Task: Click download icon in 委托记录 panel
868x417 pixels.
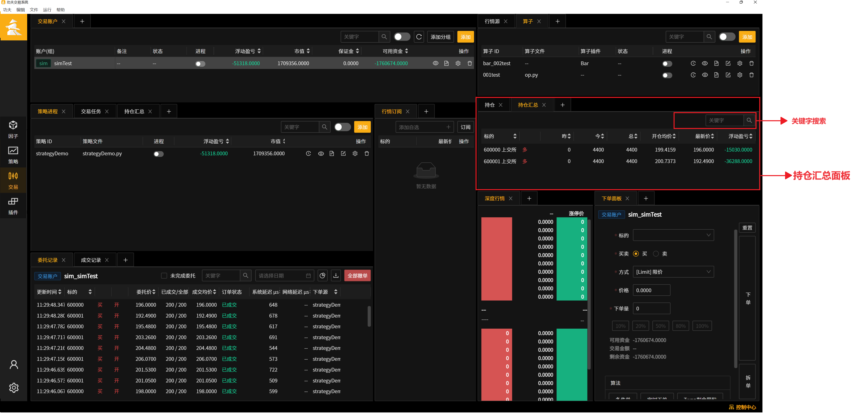Action: tap(336, 276)
